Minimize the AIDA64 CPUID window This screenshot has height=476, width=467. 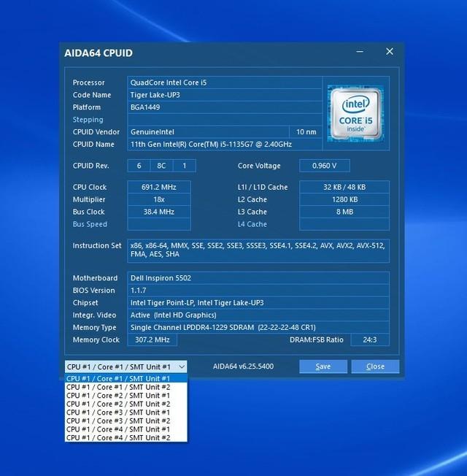click(360, 52)
